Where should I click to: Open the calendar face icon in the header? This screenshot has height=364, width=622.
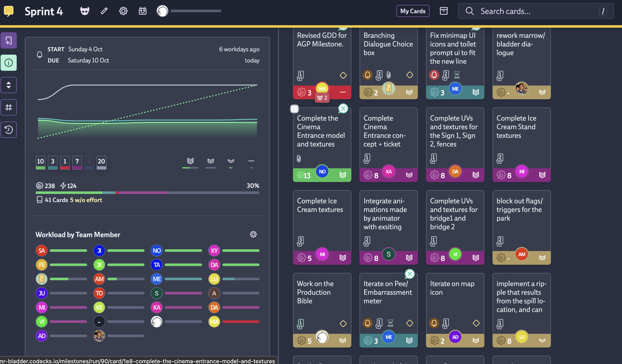(x=143, y=11)
